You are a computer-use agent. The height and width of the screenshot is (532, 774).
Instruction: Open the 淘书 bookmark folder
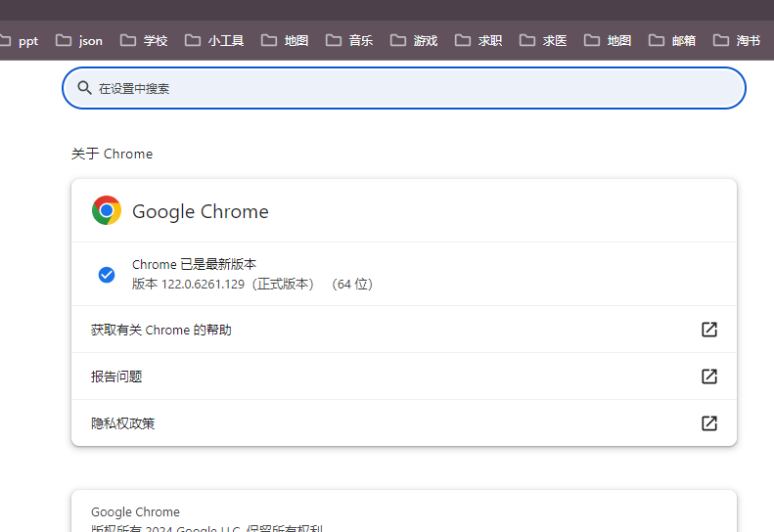737,40
